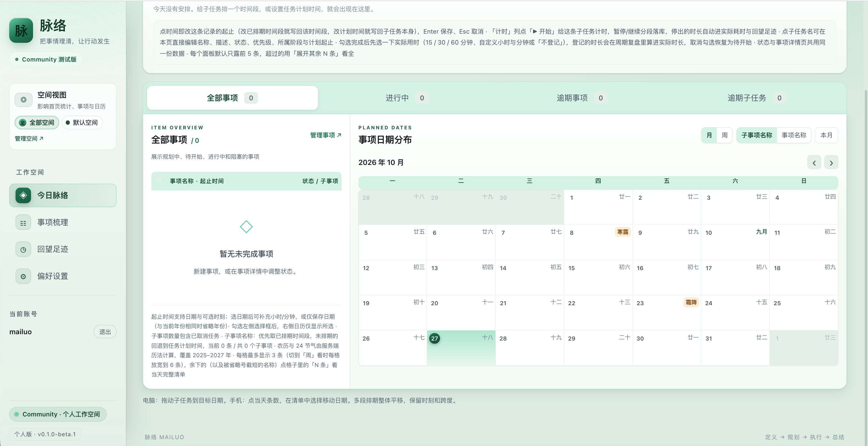
Task: Select calendar day 1 廿一 in October
Action: tap(598, 207)
